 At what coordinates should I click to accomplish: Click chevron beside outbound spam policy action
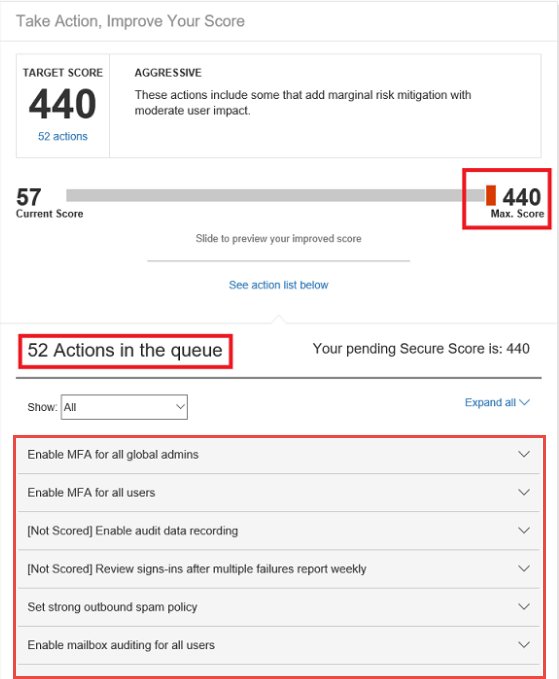pyautogui.click(x=524, y=607)
